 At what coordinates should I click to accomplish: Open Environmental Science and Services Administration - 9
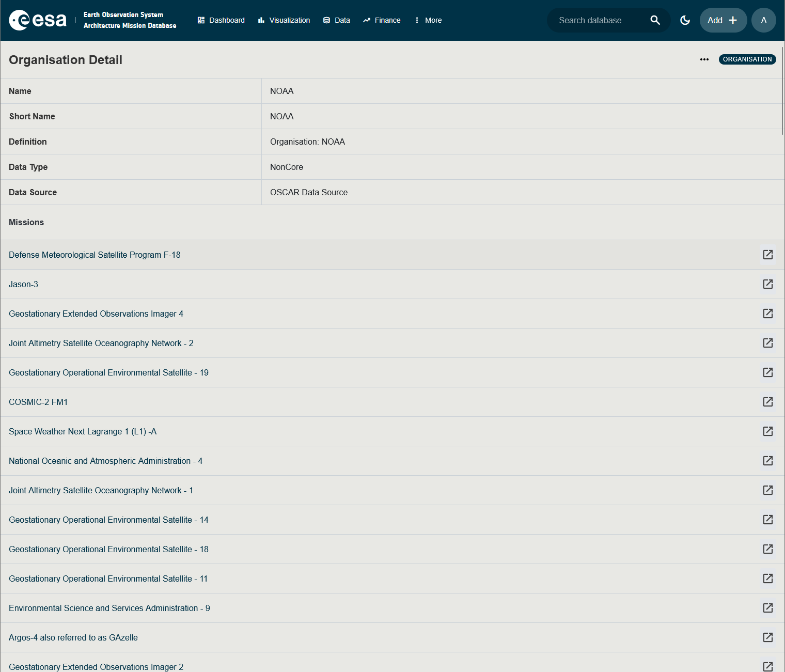point(109,608)
